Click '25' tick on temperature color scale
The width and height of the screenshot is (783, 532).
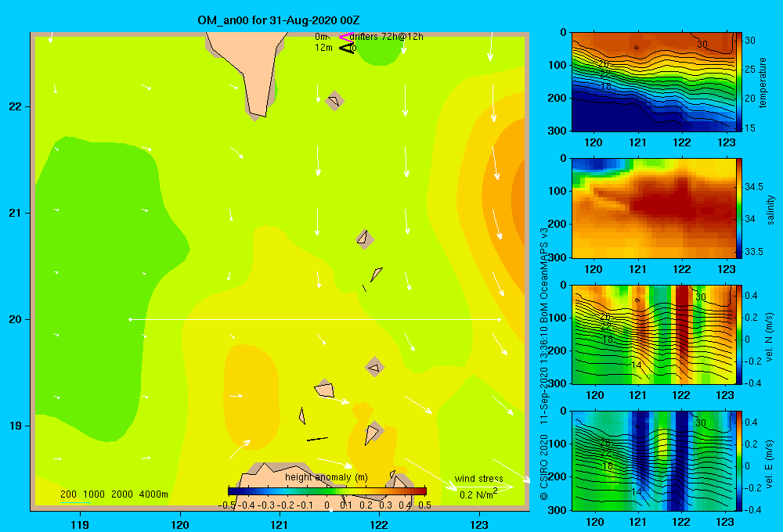[751, 70]
